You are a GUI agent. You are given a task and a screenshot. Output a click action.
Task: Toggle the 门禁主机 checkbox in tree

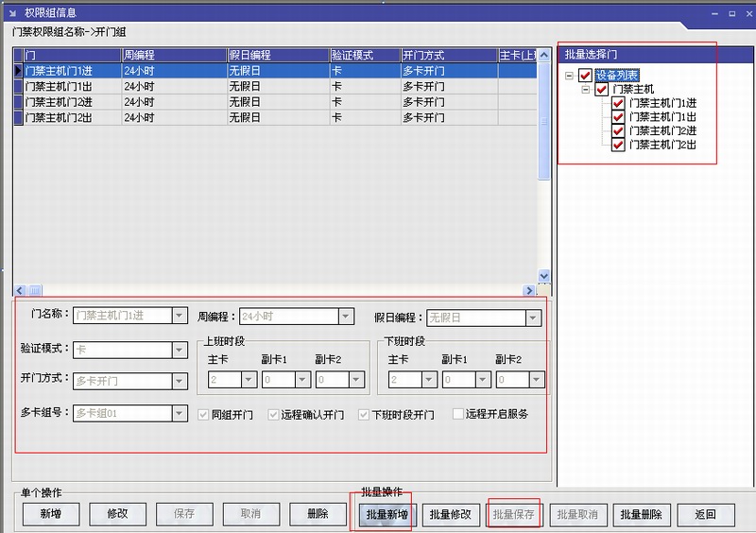point(601,90)
